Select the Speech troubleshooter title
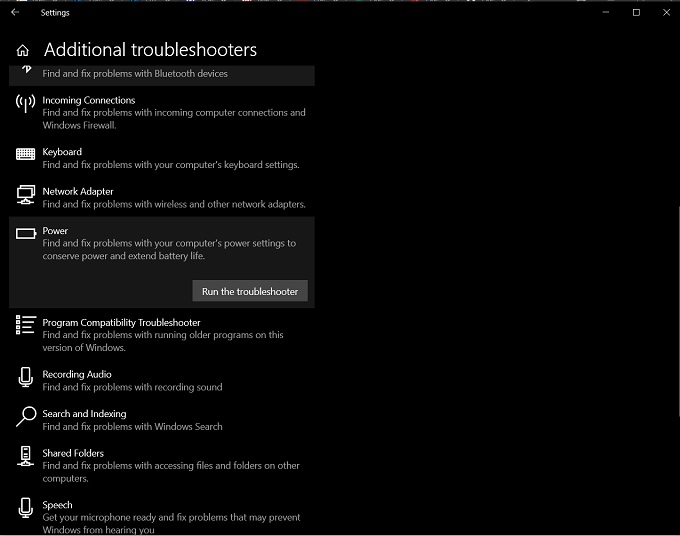The height and width of the screenshot is (536, 680). (58, 505)
